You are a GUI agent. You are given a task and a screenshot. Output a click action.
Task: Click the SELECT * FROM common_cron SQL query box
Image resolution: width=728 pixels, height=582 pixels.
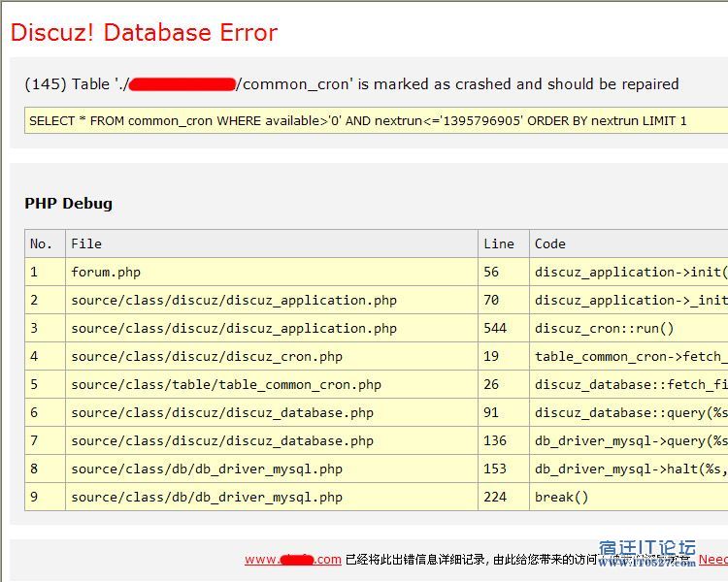[376, 120]
